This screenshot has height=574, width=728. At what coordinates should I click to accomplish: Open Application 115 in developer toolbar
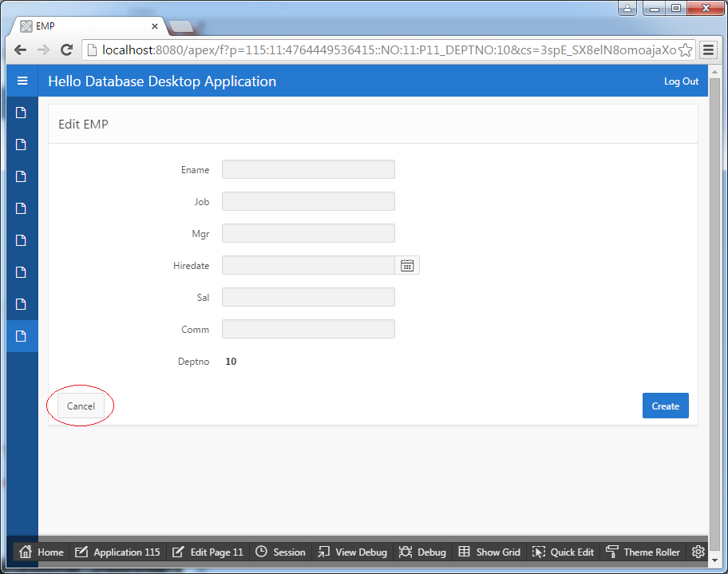click(117, 552)
